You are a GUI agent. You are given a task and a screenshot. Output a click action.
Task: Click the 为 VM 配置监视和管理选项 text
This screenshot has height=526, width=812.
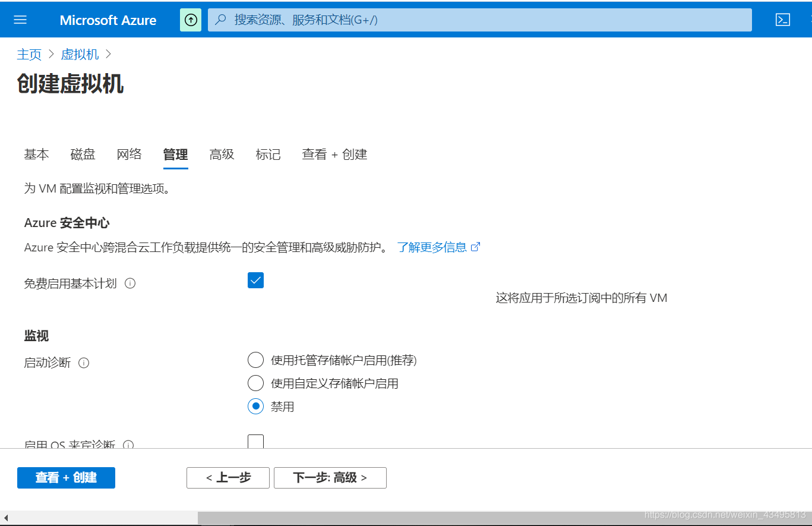pos(97,189)
